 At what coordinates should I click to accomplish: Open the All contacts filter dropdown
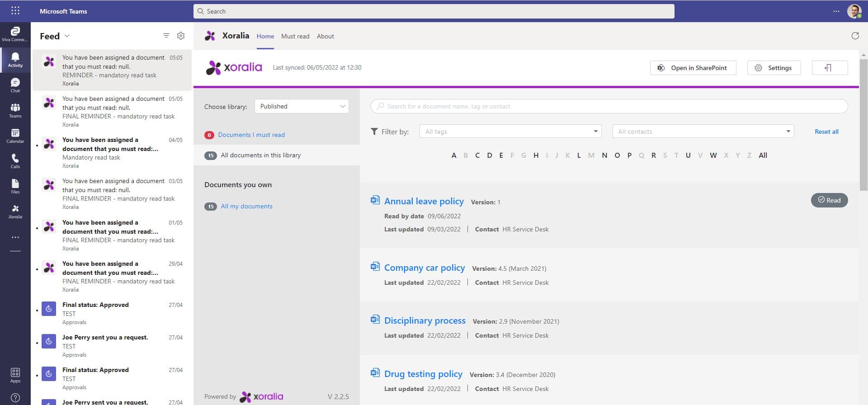tap(703, 132)
